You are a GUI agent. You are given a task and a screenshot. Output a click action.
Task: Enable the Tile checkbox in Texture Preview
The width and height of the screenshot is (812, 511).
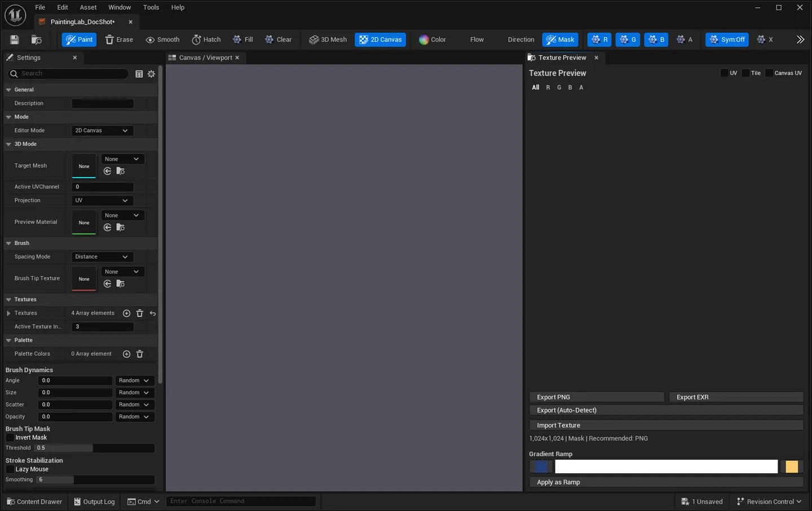(745, 73)
